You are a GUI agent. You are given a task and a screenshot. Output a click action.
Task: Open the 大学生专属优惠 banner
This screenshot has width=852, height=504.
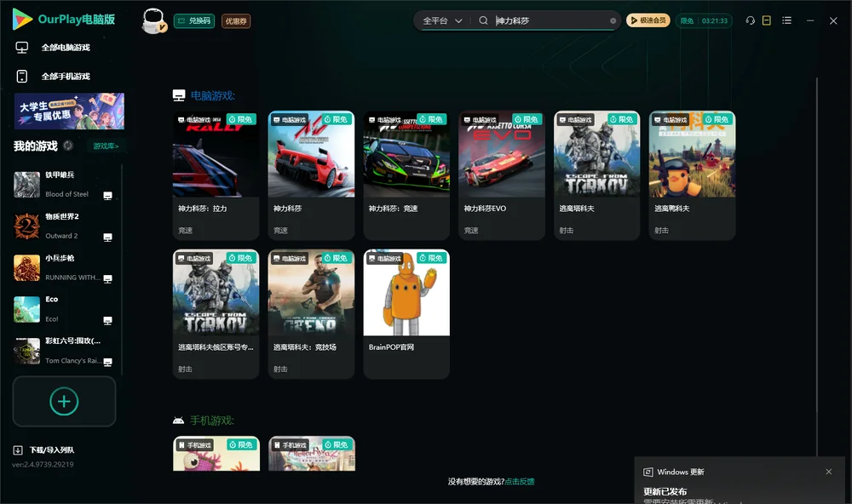(x=69, y=112)
